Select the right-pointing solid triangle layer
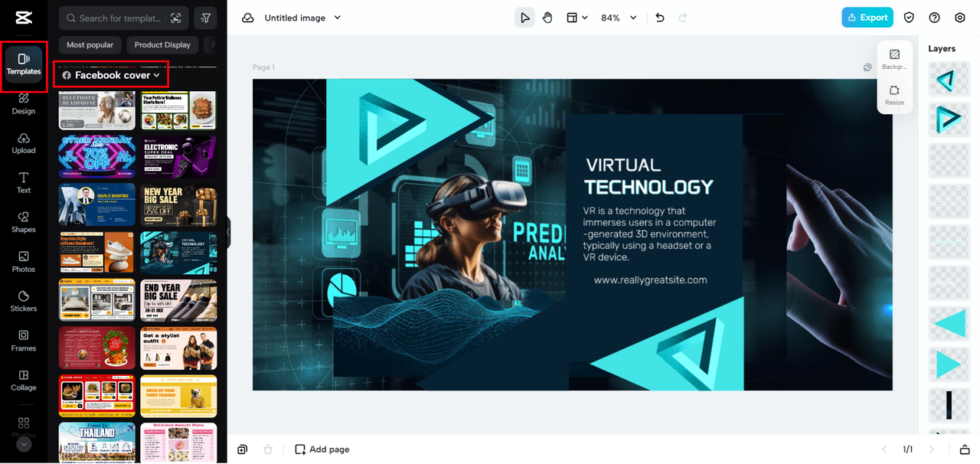980x464 pixels. (949, 364)
